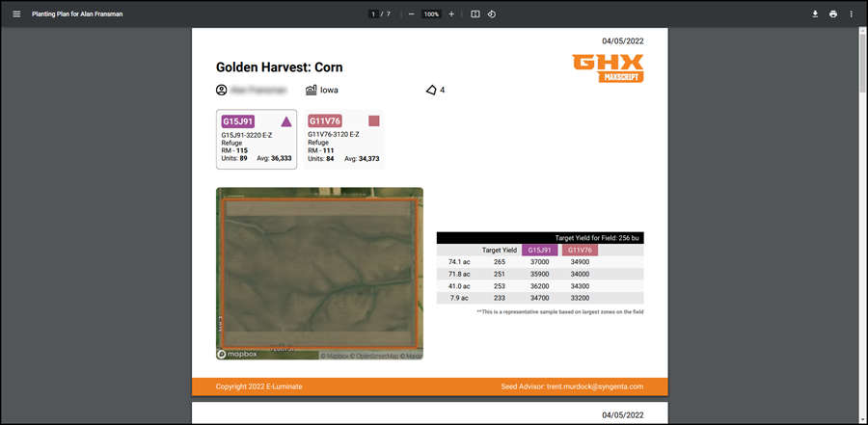868x425 pixels.
Task: Click the Iowa state label
Action: pyautogui.click(x=329, y=91)
